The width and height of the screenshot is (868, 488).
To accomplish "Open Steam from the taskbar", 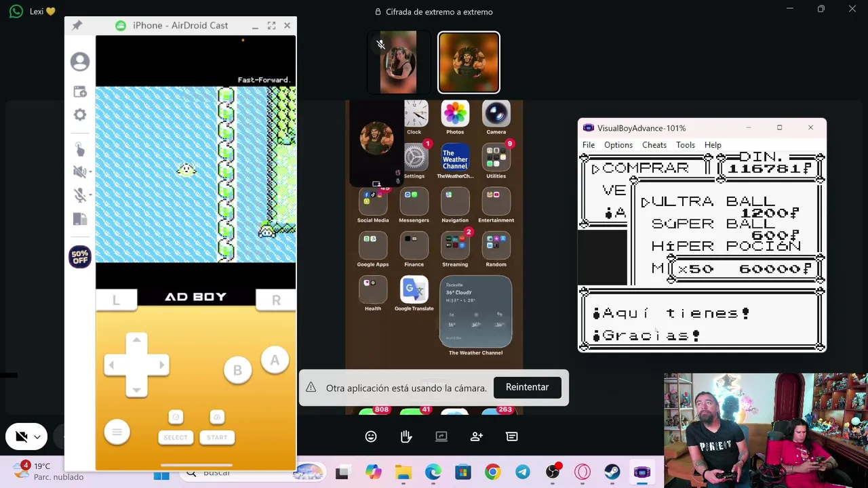I will [x=612, y=472].
